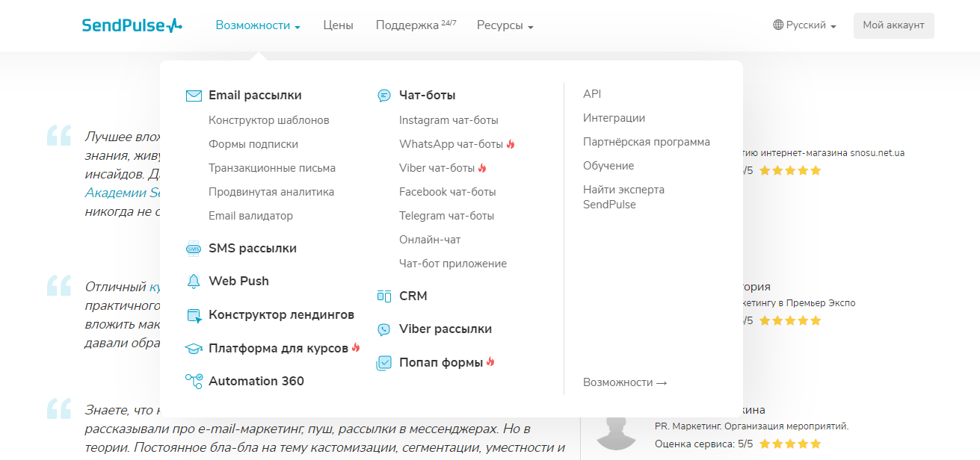This screenshot has width=980, height=460.
Task: Open WhatsApp чат-боты link
Action: coord(451,144)
